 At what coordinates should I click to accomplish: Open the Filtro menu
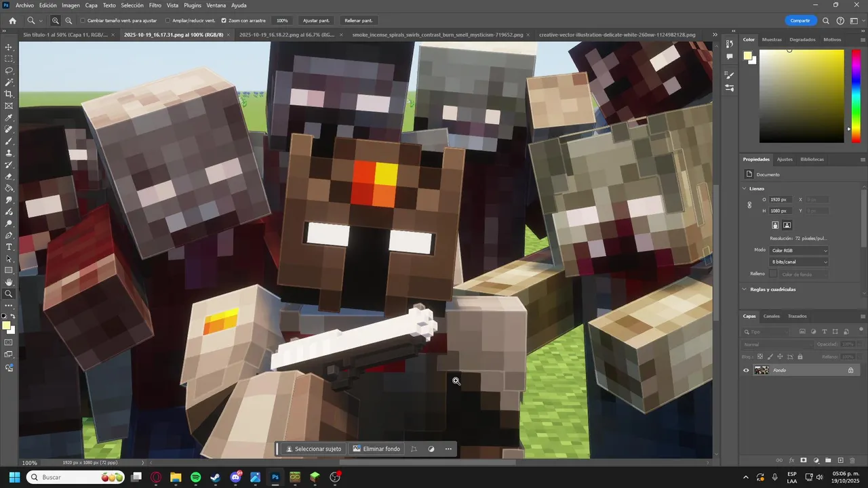coord(155,5)
